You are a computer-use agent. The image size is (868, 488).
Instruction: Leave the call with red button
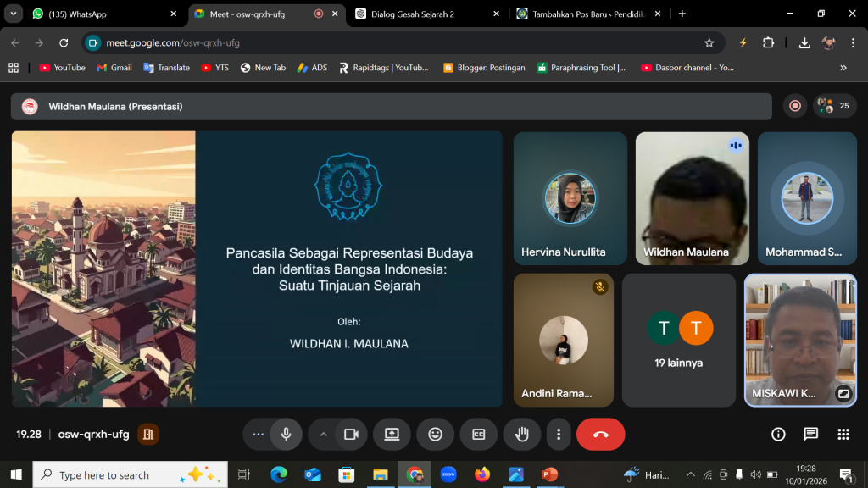tap(600, 434)
